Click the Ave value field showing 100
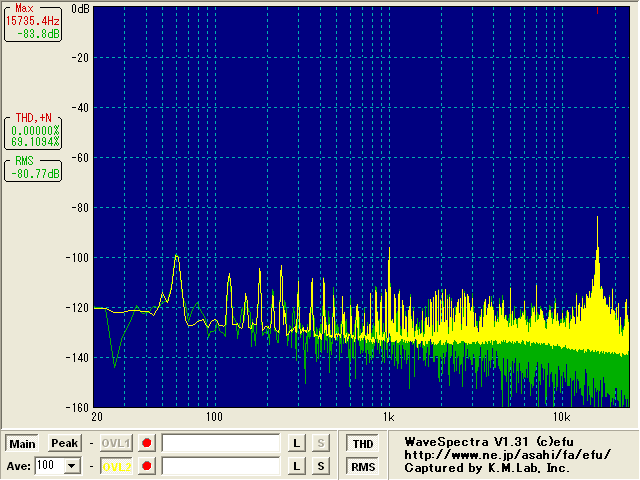Screen dimensions: 640x480 [x=50, y=466]
